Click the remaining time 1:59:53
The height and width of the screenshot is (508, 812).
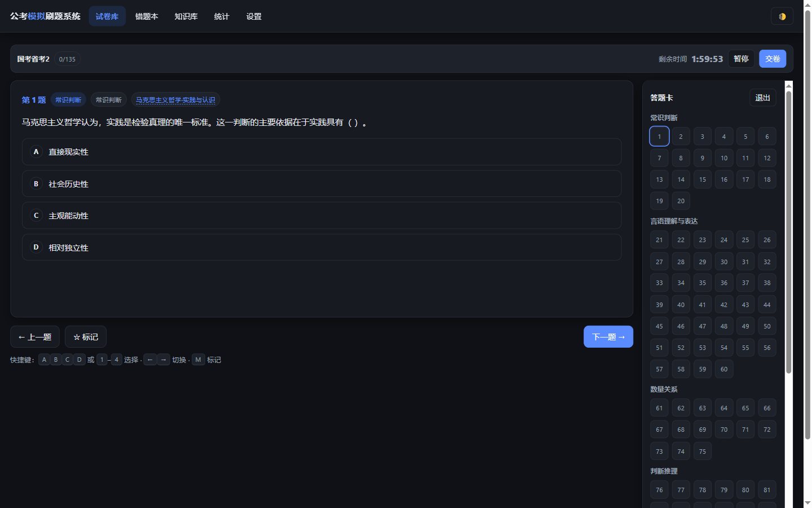click(x=707, y=59)
